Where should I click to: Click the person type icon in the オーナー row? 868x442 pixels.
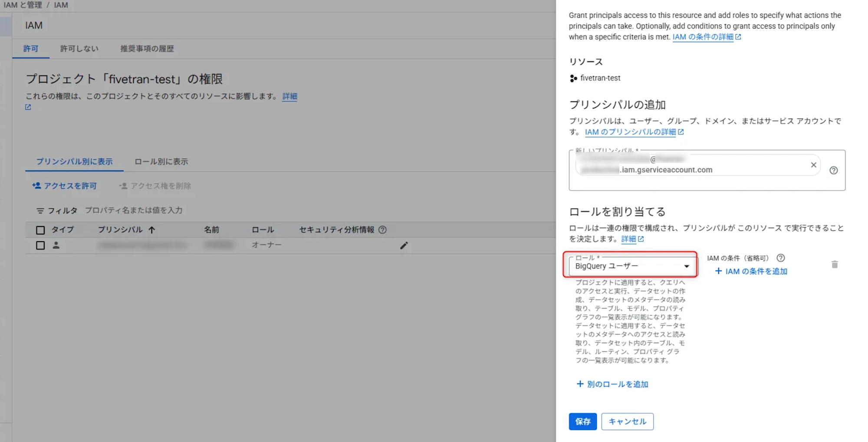point(56,245)
